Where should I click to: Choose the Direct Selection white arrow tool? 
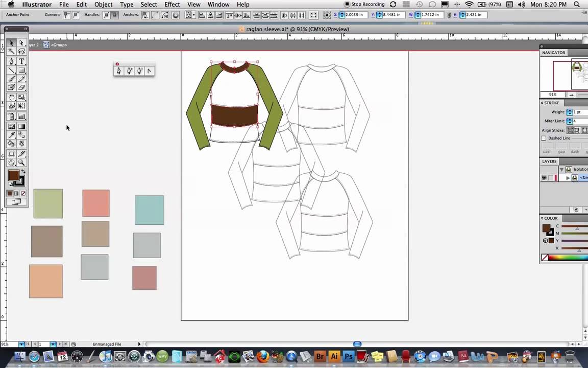(x=21, y=43)
